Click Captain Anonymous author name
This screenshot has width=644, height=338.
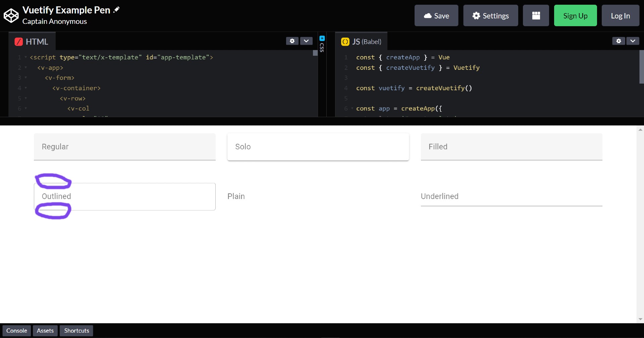(x=55, y=21)
